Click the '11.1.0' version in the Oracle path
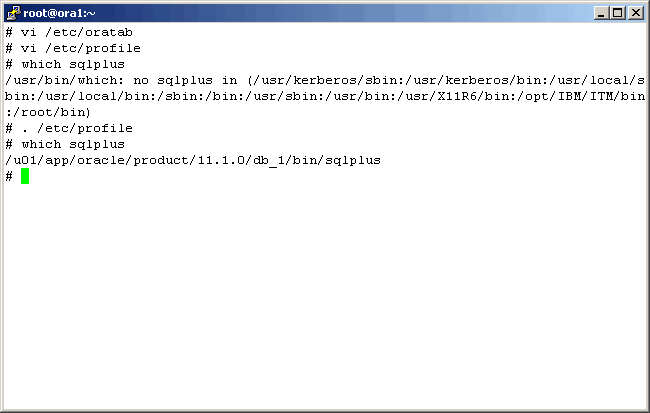This screenshot has width=650, height=413. (x=220, y=160)
